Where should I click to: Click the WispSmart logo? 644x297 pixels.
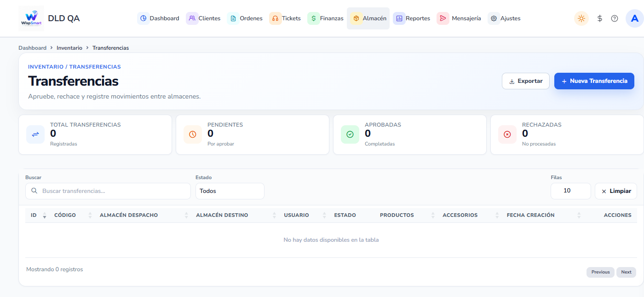coord(31,18)
